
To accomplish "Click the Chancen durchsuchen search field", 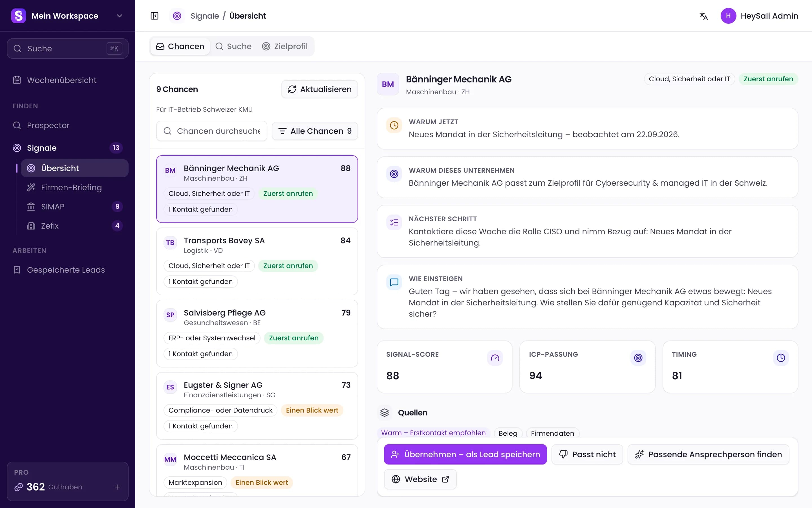I will (x=211, y=131).
